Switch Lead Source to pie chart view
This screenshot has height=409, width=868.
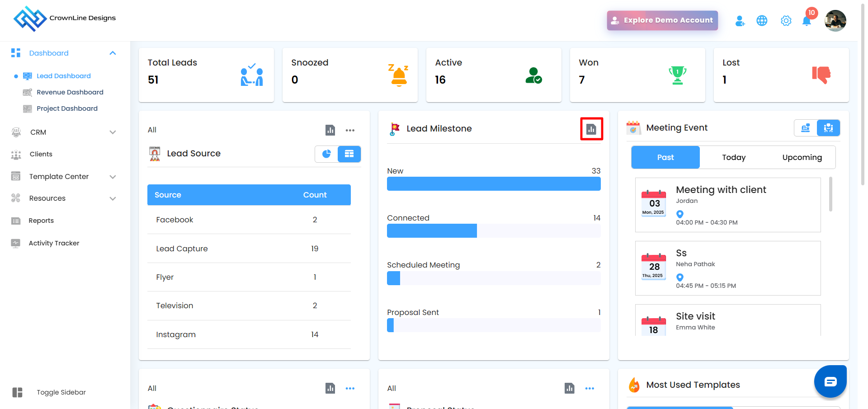(326, 154)
